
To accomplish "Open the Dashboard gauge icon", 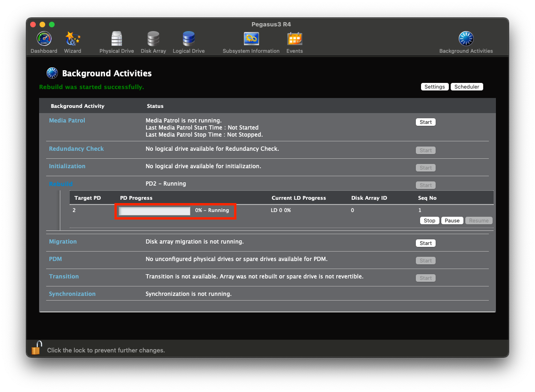I will tap(44, 39).
